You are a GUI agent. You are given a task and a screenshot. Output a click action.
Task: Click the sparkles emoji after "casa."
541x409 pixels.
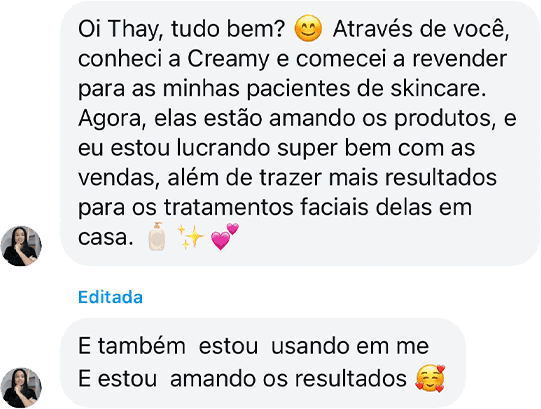190,237
